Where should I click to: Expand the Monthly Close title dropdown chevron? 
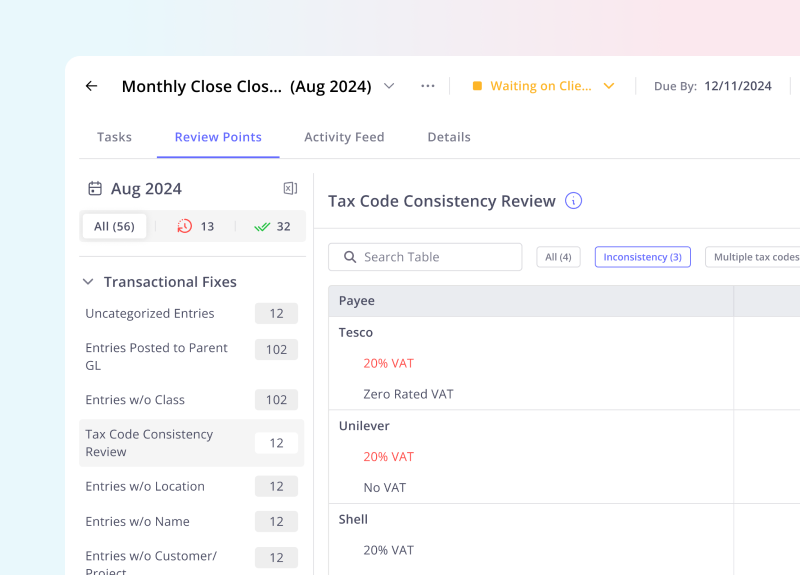coord(389,86)
